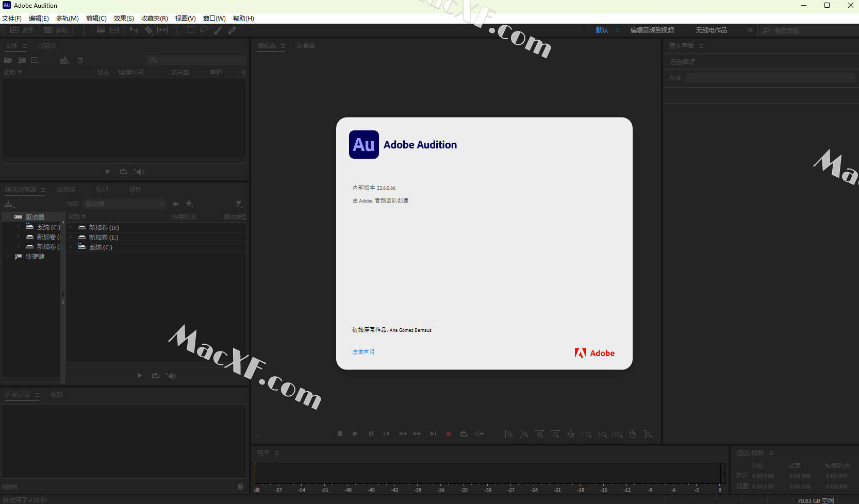
Task: Click the import file icon in Files panel
Action: (22, 60)
